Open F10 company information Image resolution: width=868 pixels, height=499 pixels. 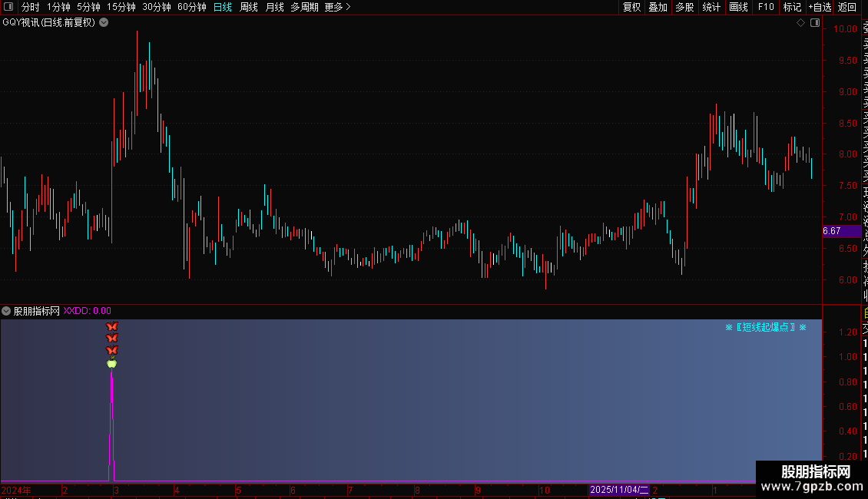[766, 7]
